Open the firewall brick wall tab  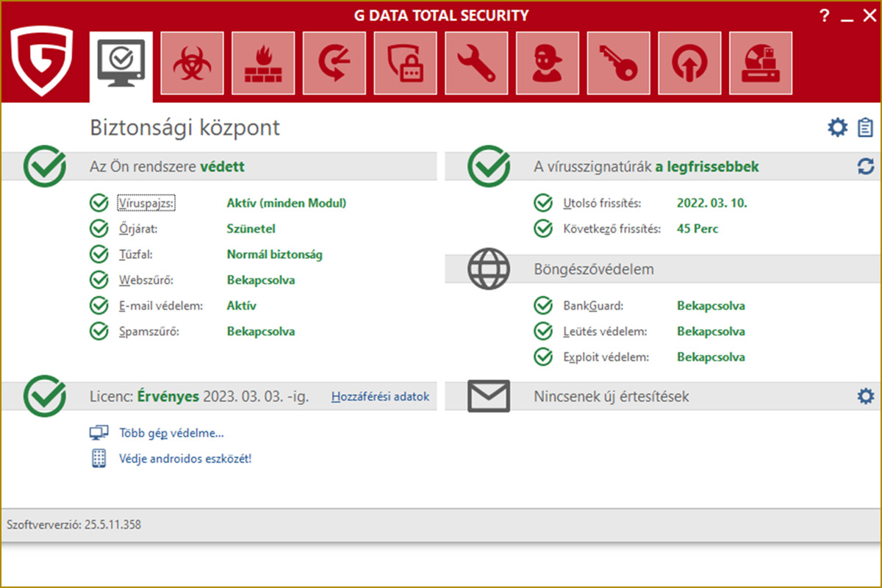click(263, 64)
